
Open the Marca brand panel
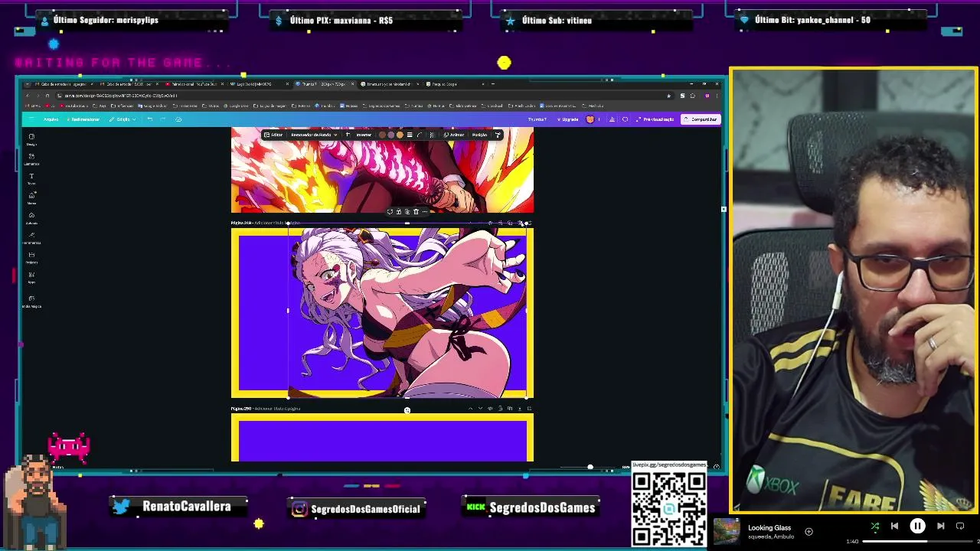click(x=31, y=198)
